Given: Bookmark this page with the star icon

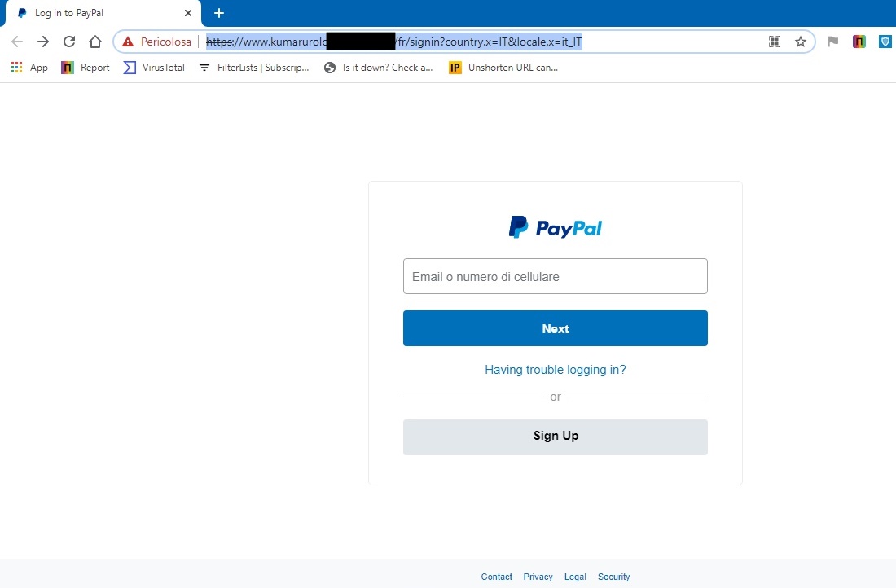Looking at the screenshot, I should [x=801, y=42].
